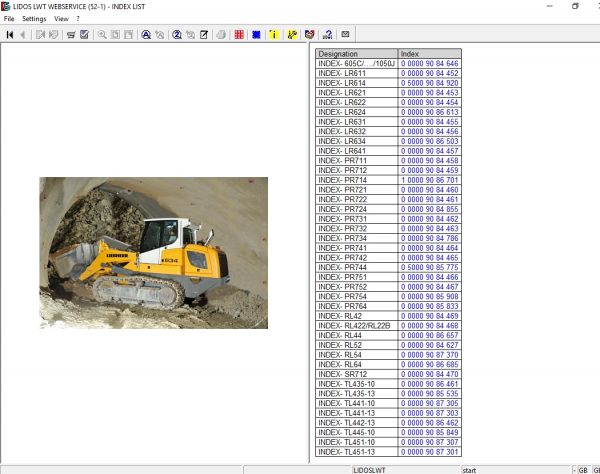The width and height of the screenshot is (600, 474).
Task: Select row INDEX- RL42
Action: [x=388, y=316]
